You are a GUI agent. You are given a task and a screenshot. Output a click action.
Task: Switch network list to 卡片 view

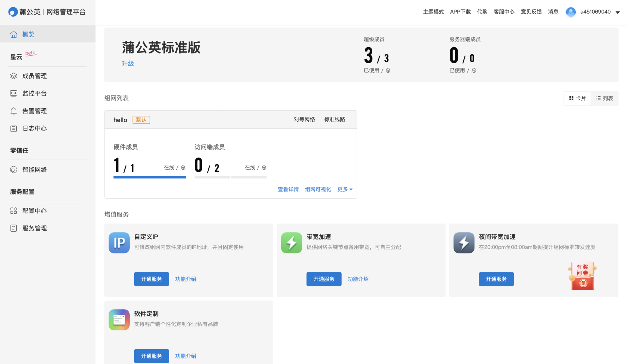(x=577, y=98)
